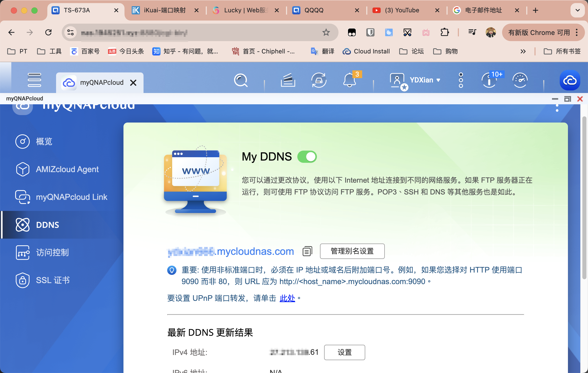
Task: Open the background tasks stack icon
Action: (x=288, y=80)
